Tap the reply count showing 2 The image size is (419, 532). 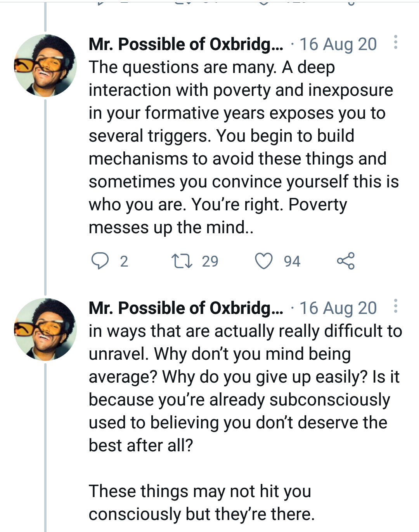point(124,262)
